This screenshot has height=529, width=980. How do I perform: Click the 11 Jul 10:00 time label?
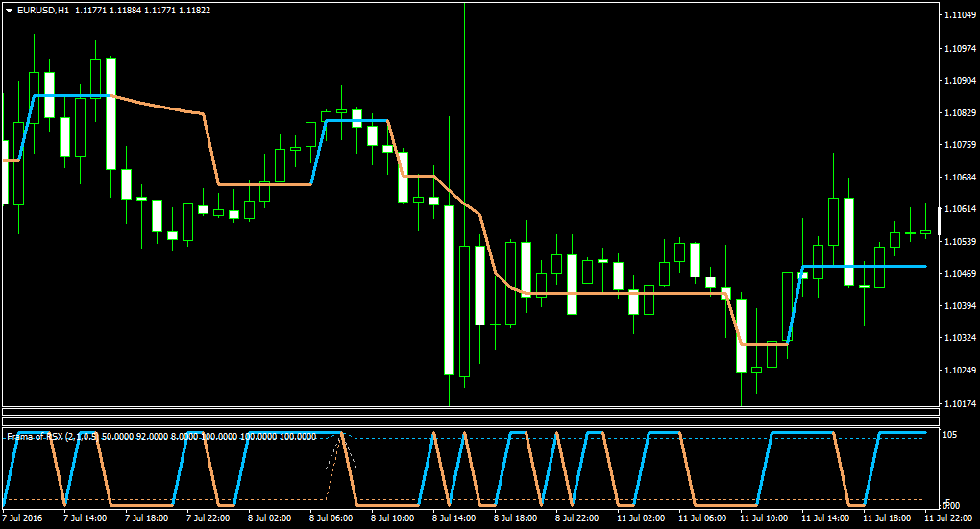[764, 518]
